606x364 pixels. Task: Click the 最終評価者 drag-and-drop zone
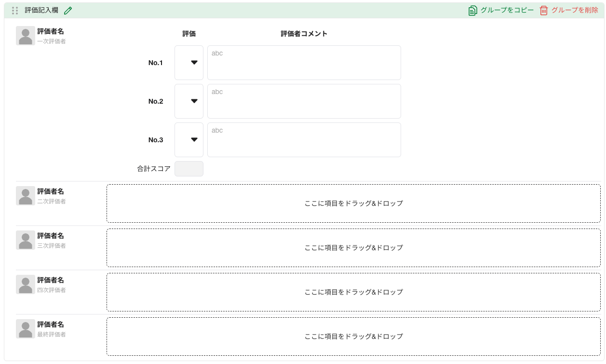(353, 336)
